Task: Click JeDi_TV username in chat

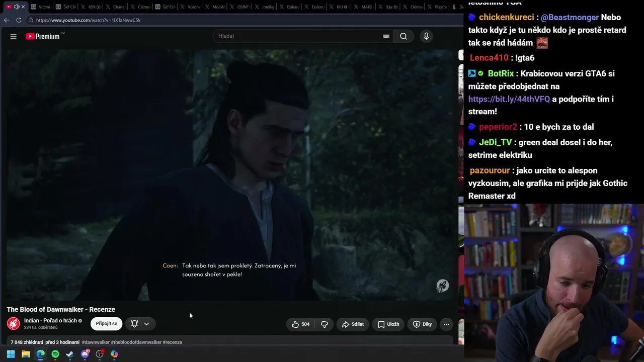Action: pyautogui.click(x=496, y=142)
